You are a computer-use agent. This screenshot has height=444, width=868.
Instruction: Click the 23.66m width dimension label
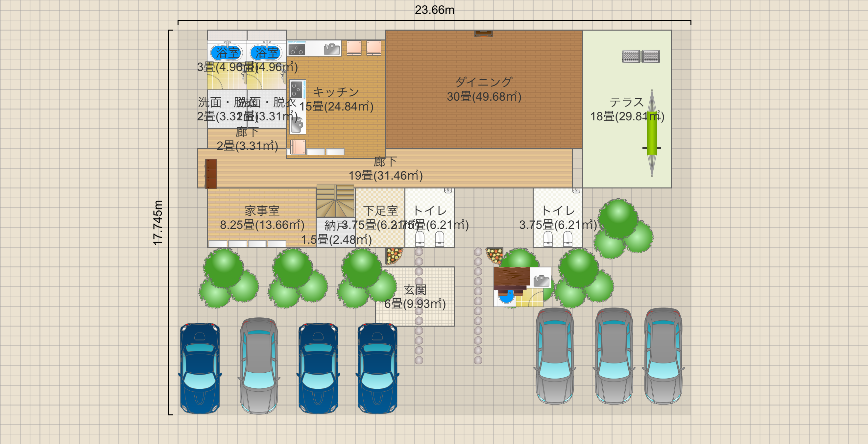pos(434,10)
